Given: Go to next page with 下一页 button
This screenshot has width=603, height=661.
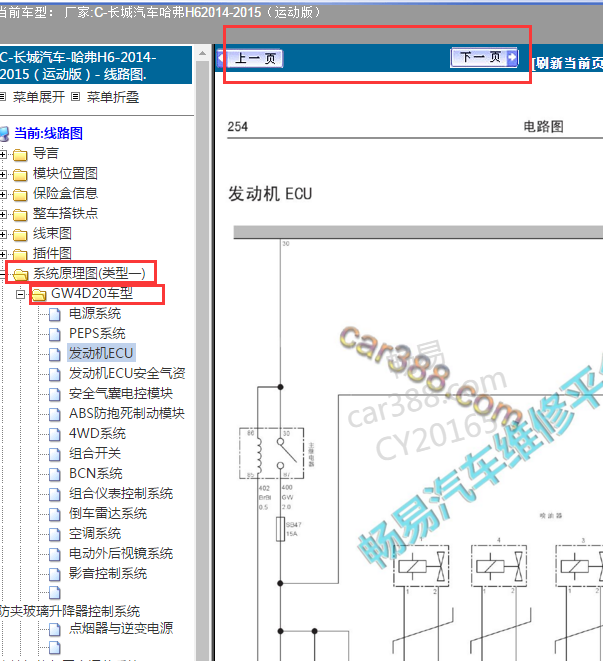Looking at the screenshot, I should click(x=484, y=57).
